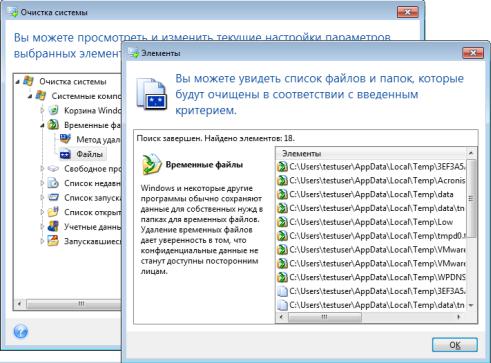The height and width of the screenshot is (363, 491).
Task: Expand the Список запуска node
Action: [x=42, y=197]
